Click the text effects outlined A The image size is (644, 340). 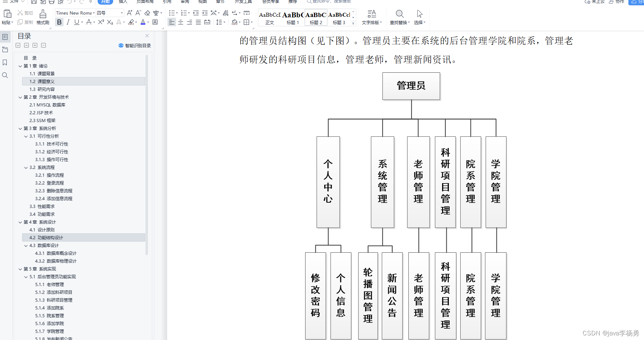119,22
